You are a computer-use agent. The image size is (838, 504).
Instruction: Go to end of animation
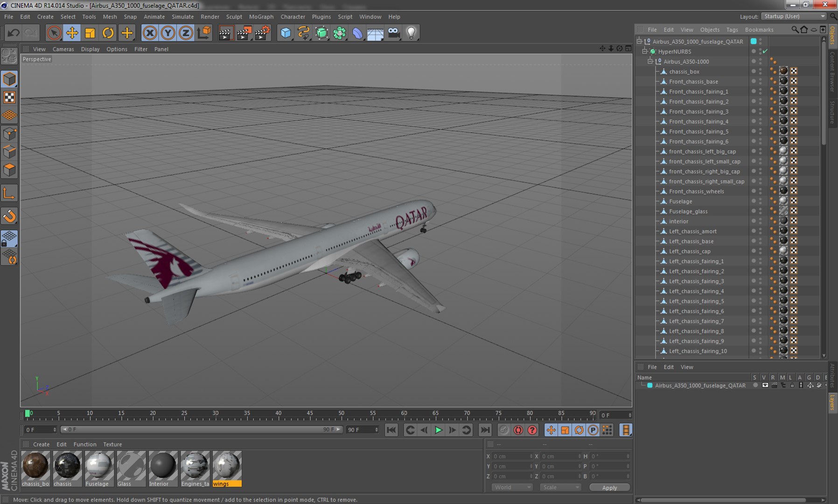pyautogui.click(x=485, y=430)
